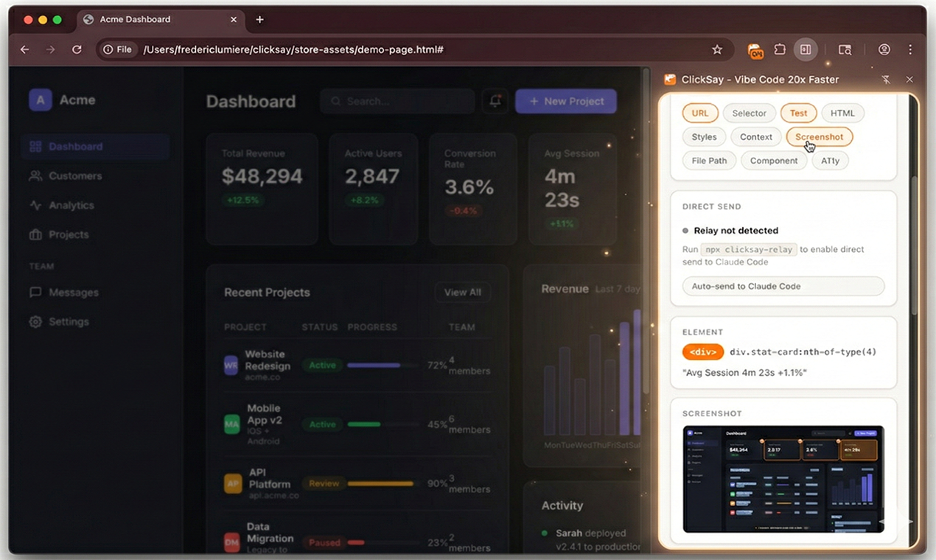Toggle the Screenshot chip in ClickSay
This screenshot has width=936, height=560.
coord(820,137)
